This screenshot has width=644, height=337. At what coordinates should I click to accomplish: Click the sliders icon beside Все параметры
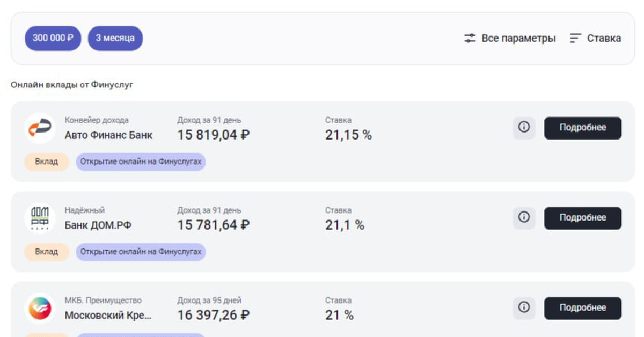click(x=470, y=39)
